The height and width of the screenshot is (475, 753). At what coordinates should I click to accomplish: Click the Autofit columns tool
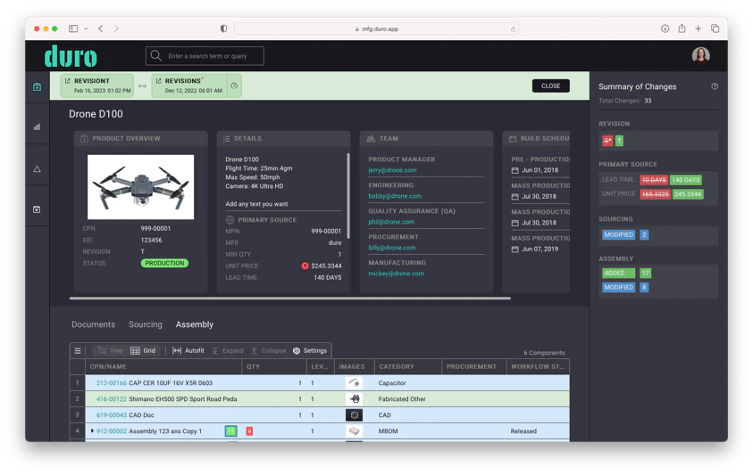coord(188,351)
